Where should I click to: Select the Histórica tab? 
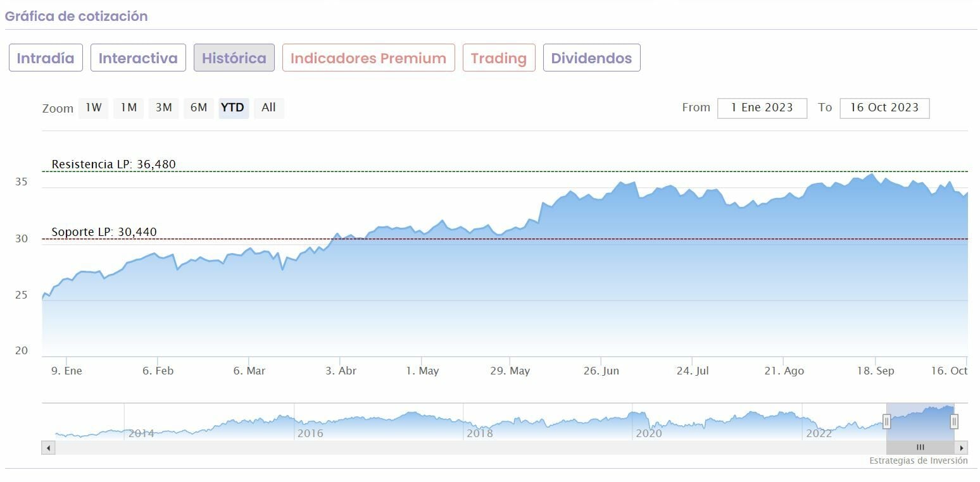(234, 58)
